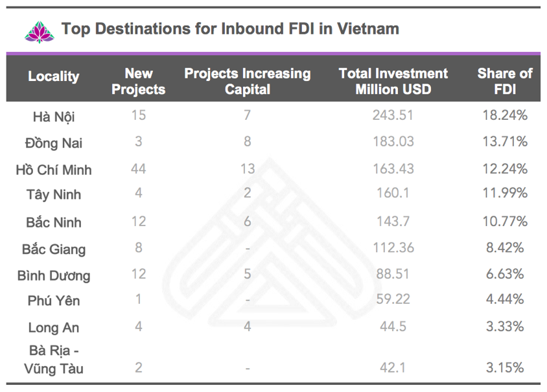Click the Hà Nội row label
The width and height of the screenshot is (547, 392).
(54, 117)
